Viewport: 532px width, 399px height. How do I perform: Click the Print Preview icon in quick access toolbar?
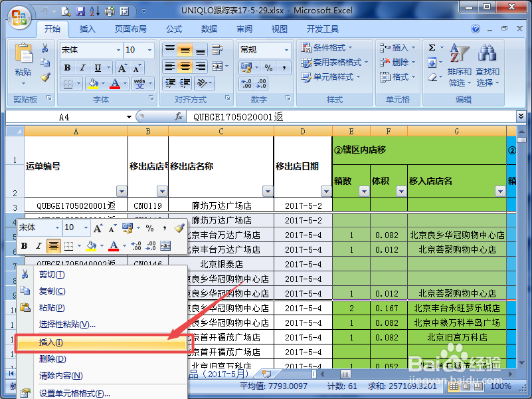click(66, 11)
